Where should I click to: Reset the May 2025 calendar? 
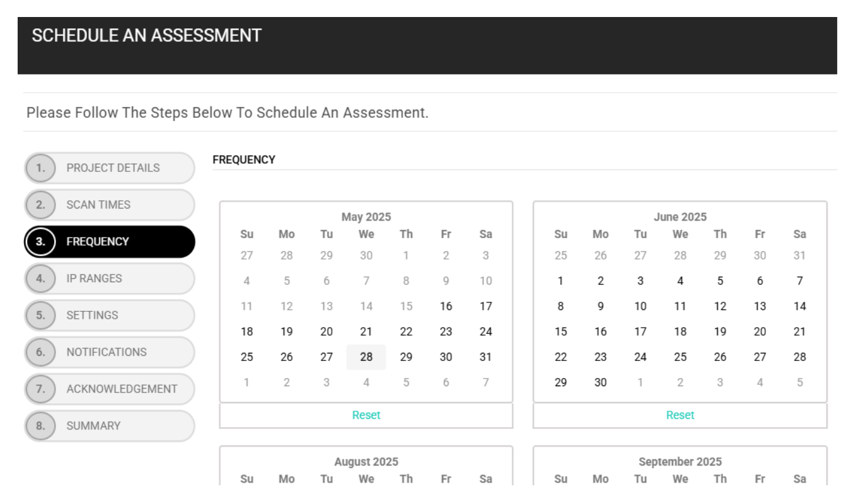[366, 415]
